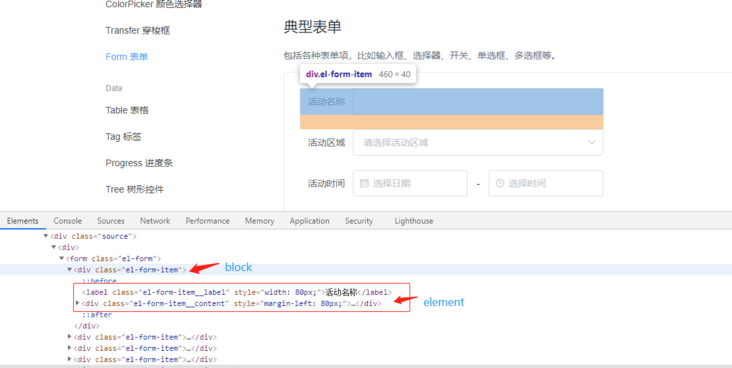Select the label el-form-item__label DOM row
The height and width of the screenshot is (368, 732).
pyautogui.click(x=237, y=293)
